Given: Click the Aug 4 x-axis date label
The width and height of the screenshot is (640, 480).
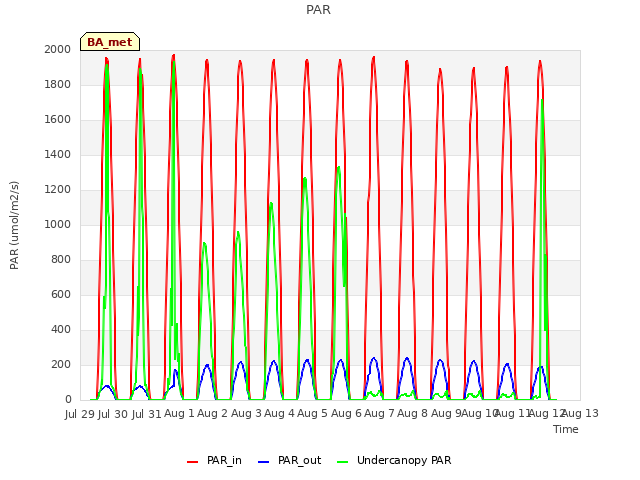Looking at the screenshot, I should (x=279, y=414).
